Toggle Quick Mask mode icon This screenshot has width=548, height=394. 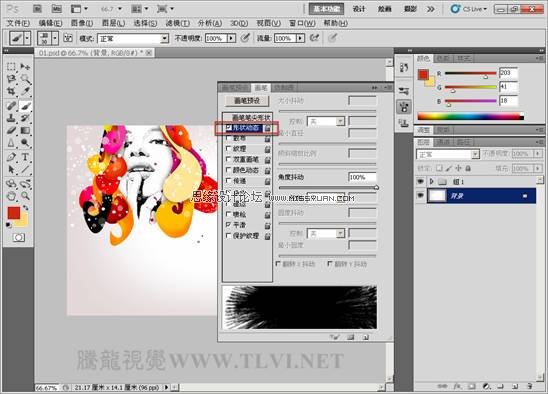click(19, 238)
